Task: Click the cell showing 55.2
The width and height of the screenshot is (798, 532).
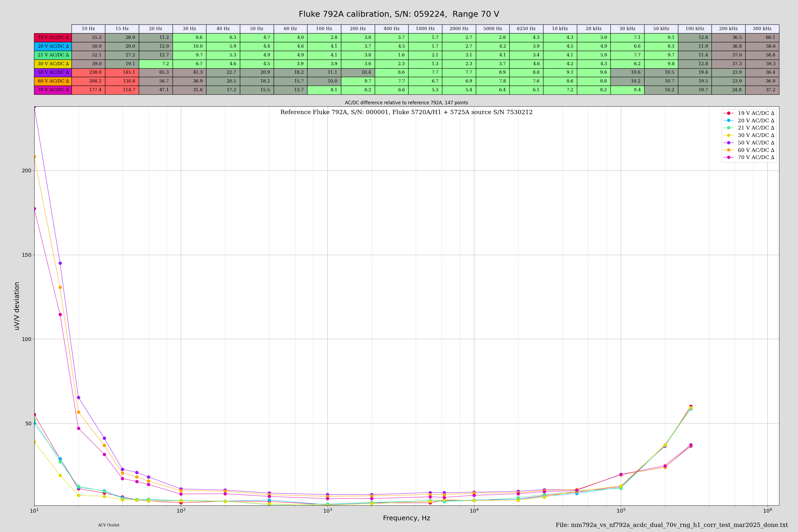Action: pyautogui.click(x=88, y=38)
